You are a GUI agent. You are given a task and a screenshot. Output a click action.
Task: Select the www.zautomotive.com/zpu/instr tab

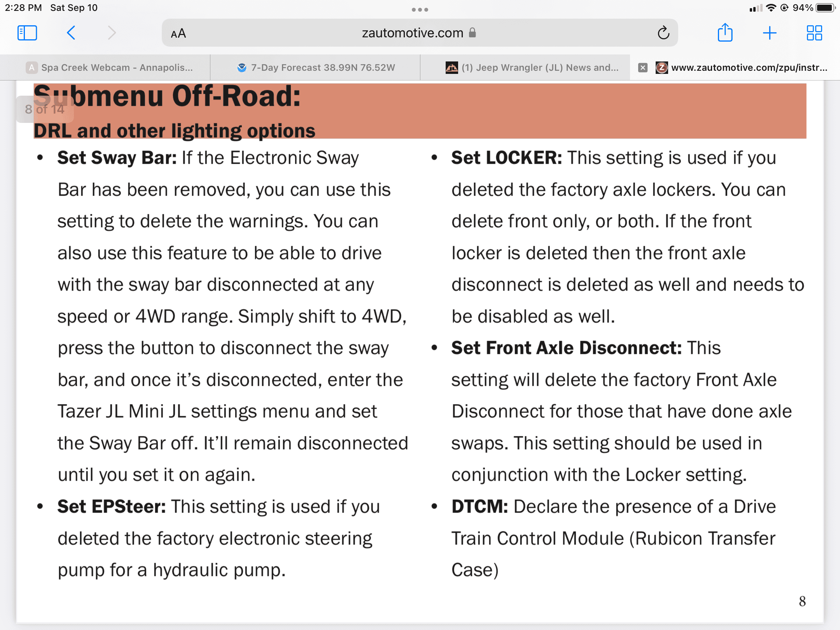(x=735, y=68)
